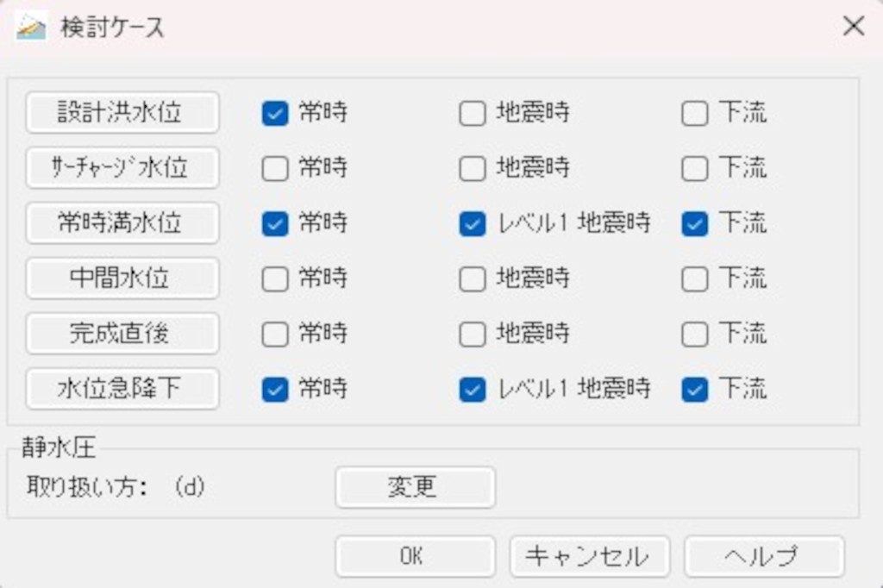This screenshot has height=588, width=883.
Task: Click the 設計洪水位 button
Action: tap(122, 112)
